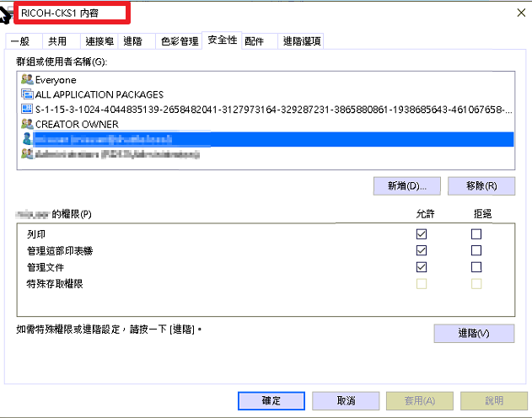
Task: Toggle 拒絕 checkbox for 管理這部印表機
Action: coord(476,250)
